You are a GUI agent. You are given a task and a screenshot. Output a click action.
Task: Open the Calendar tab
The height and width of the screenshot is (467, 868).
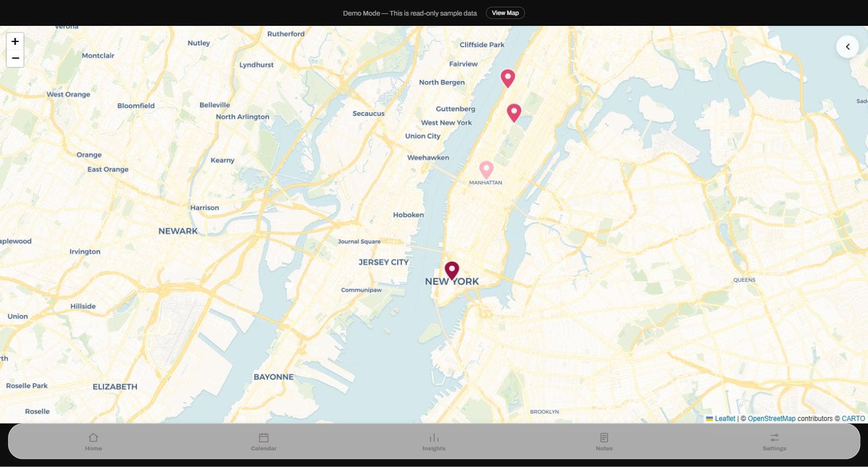(264, 442)
